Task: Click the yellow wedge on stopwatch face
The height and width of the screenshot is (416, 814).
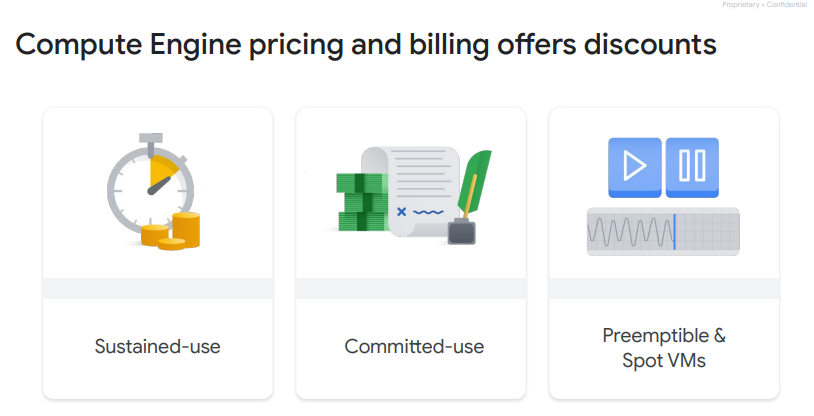Action: click(x=162, y=173)
